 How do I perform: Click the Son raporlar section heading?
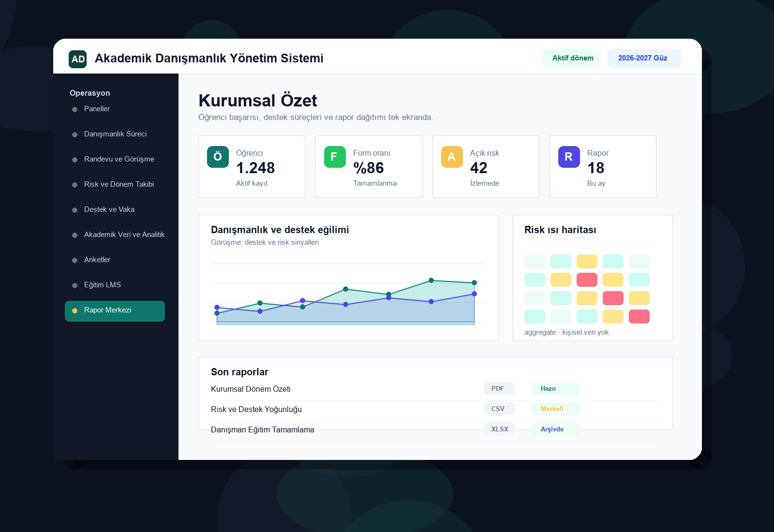pyautogui.click(x=239, y=372)
